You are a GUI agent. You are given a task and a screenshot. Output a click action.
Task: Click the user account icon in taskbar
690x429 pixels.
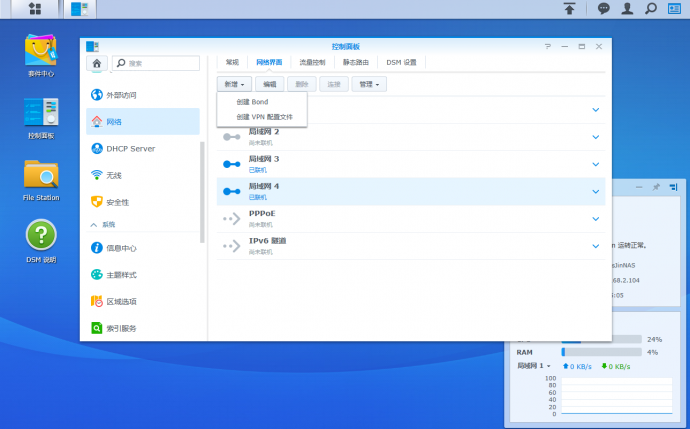(x=627, y=9)
